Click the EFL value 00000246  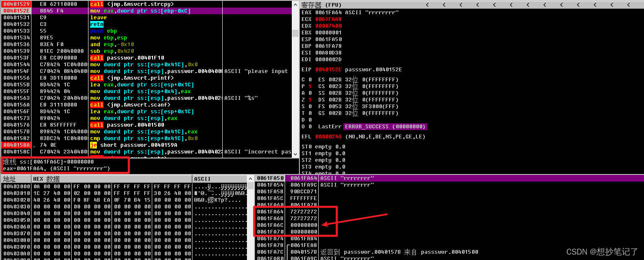click(328, 137)
